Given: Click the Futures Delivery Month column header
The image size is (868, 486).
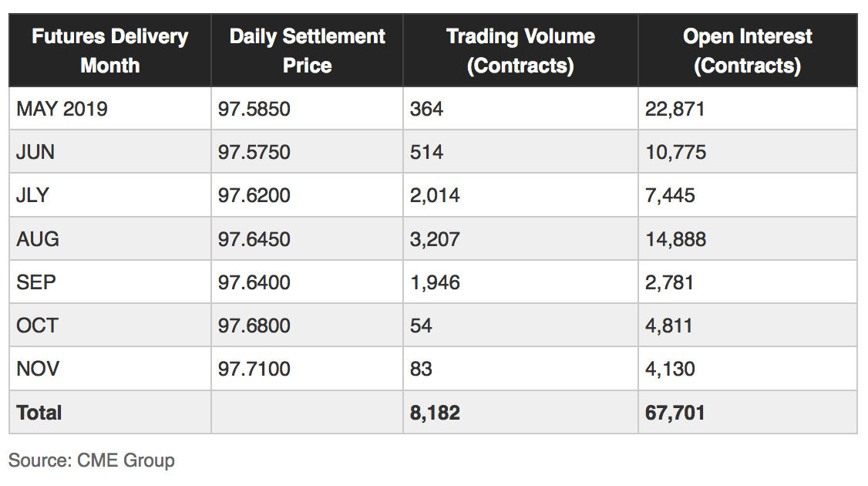Looking at the screenshot, I should [x=110, y=50].
